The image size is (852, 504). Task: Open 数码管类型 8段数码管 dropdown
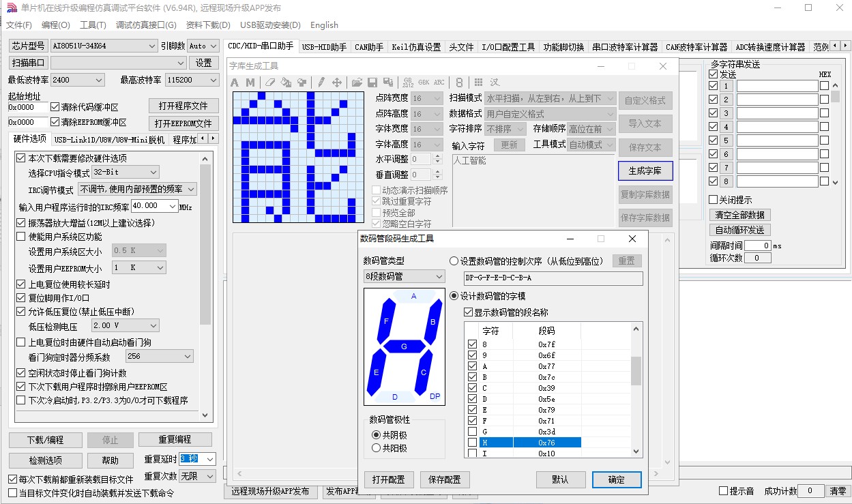tap(405, 276)
